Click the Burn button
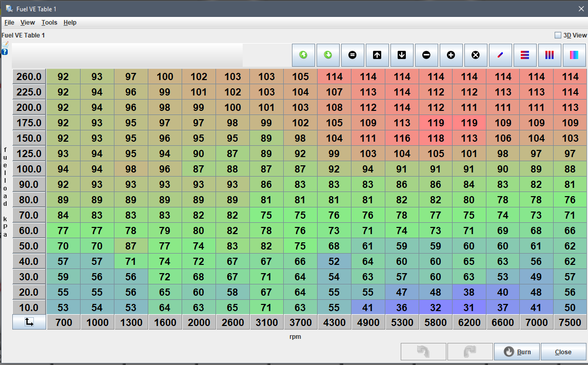The height and width of the screenshot is (365, 588). click(x=517, y=352)
